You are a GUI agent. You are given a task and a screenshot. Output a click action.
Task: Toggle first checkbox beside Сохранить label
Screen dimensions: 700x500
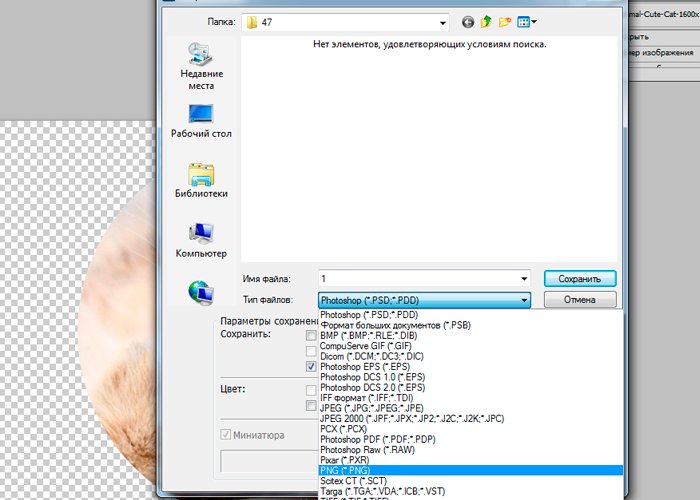pos(312,335)
